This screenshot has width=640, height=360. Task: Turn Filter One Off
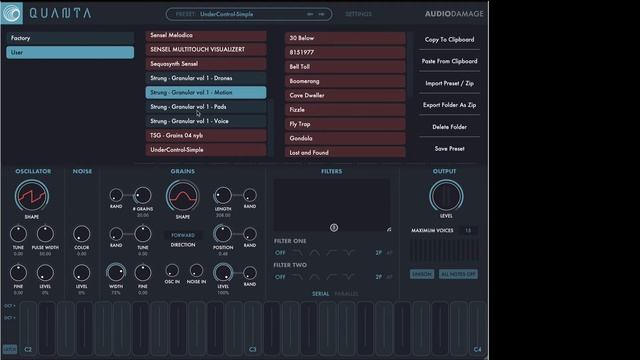(x=280, y=253)
